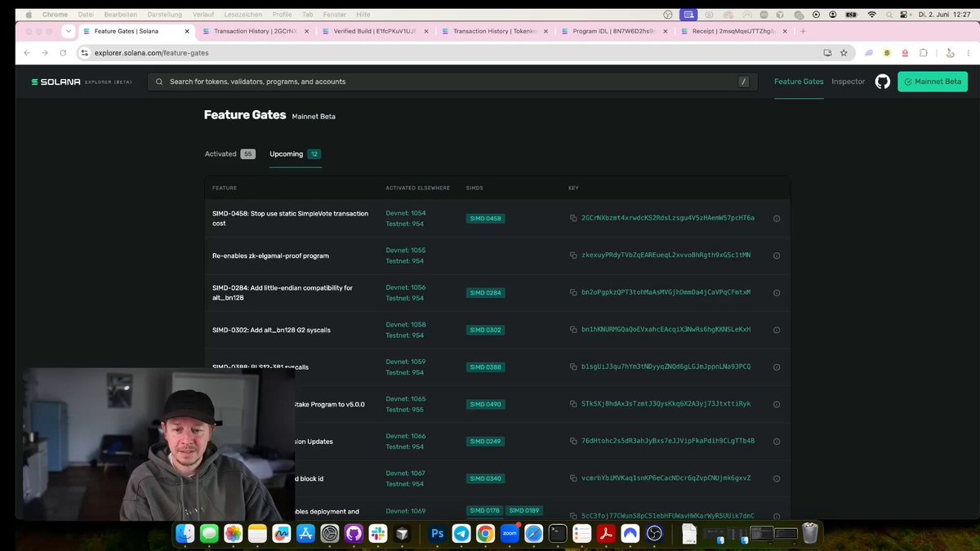Click Feature Gates in the navigation bar
Image resolution: width=980 pixels, height=551 pixels.
[x=799, y=82]
